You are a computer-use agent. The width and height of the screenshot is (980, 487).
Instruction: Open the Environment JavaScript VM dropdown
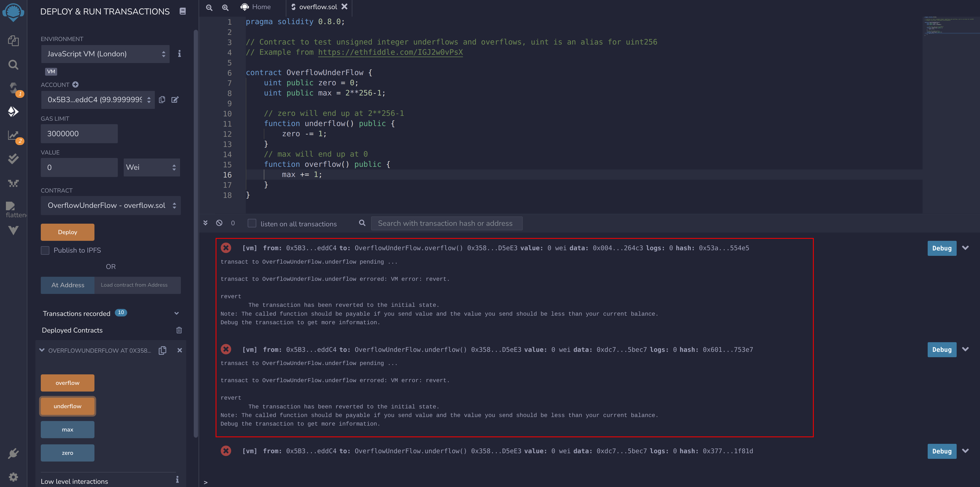[105, 54]
